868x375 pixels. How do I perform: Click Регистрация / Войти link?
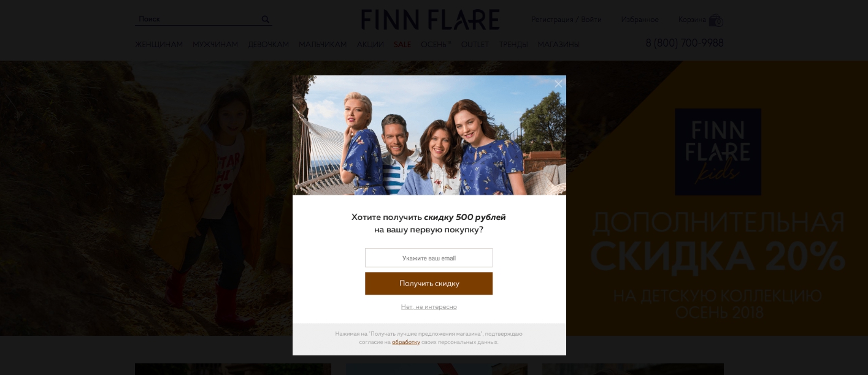pos(566,20)
